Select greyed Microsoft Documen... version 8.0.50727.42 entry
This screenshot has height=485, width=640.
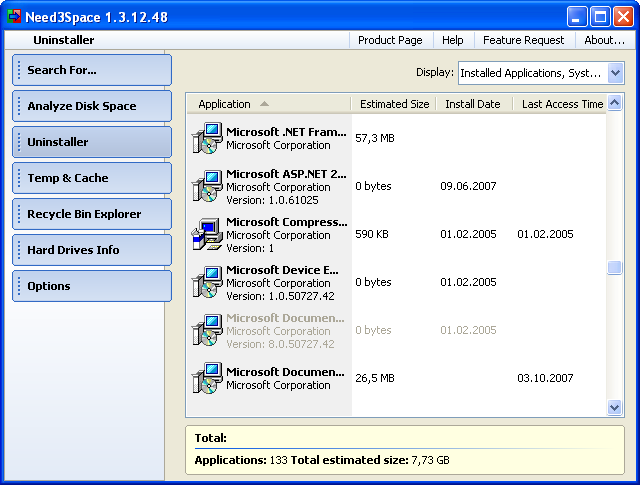tap(285, 318)
